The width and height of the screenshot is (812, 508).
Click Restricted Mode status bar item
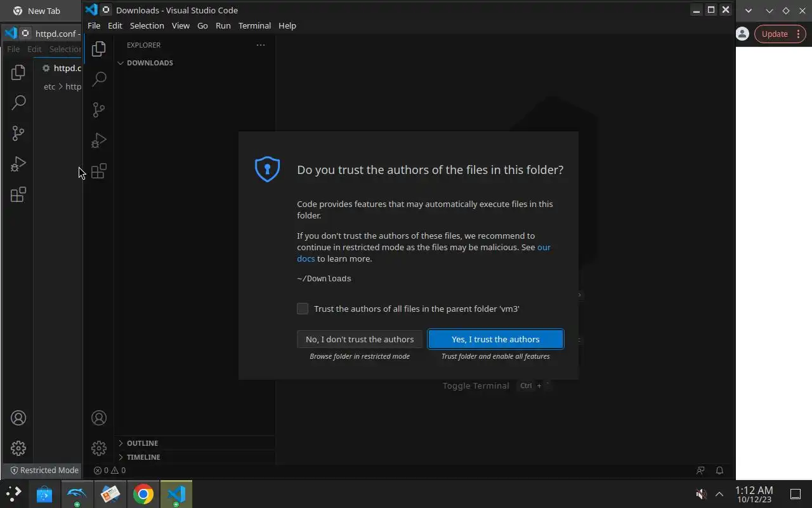[44, 471]
